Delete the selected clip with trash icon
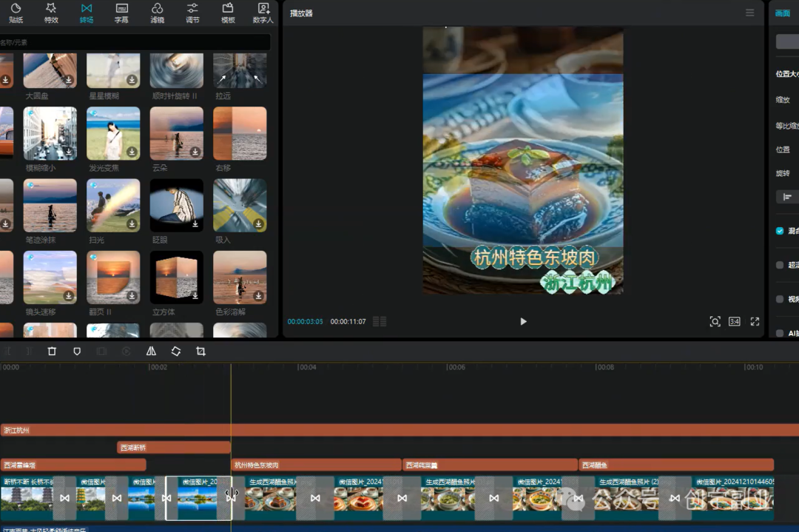 coord(52,351)
